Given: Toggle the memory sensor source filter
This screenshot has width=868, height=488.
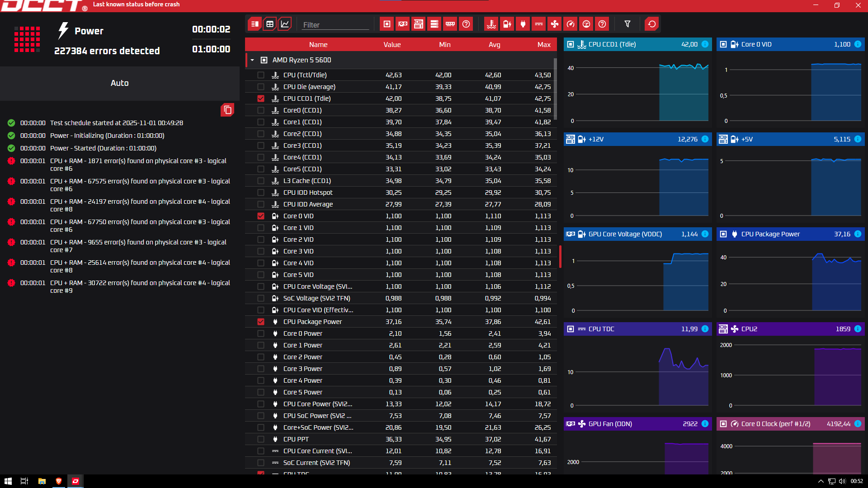Looking at the screenshot, I should (450, 24).
